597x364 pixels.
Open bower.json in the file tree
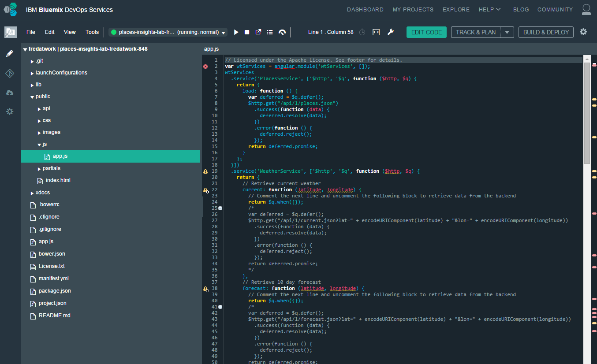52,254
